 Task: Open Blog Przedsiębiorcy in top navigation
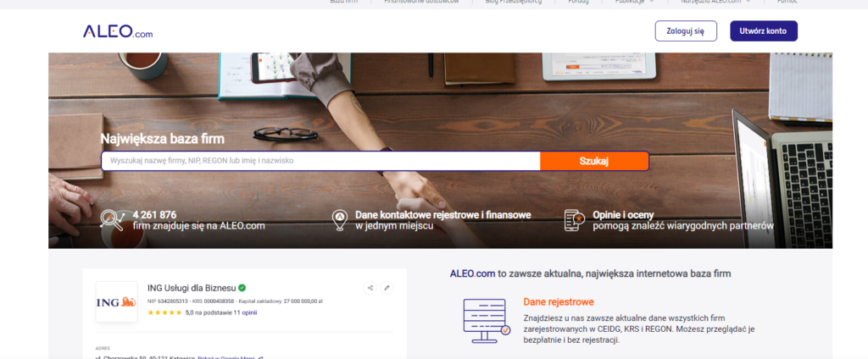pos(515,2)
